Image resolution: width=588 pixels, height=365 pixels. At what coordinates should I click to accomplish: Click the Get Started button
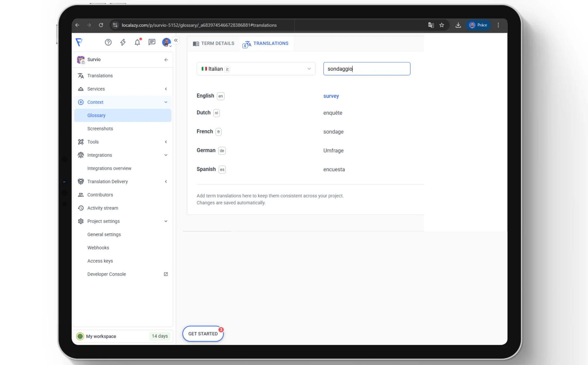(203, 334)
